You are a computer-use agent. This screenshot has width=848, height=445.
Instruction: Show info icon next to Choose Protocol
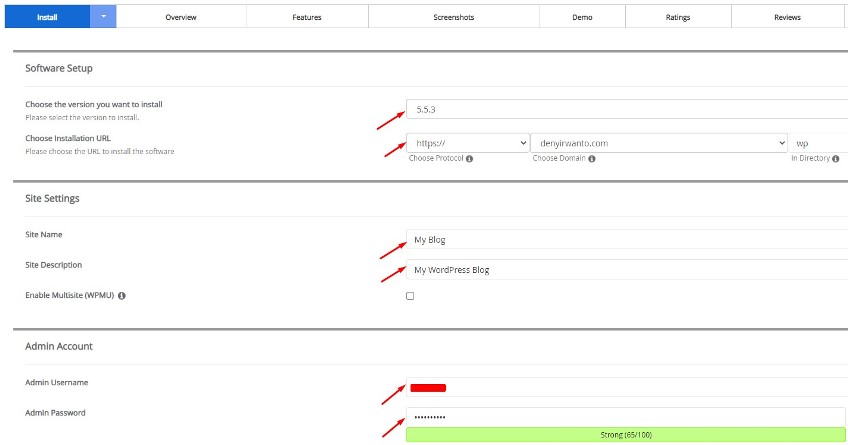point(469,158)
